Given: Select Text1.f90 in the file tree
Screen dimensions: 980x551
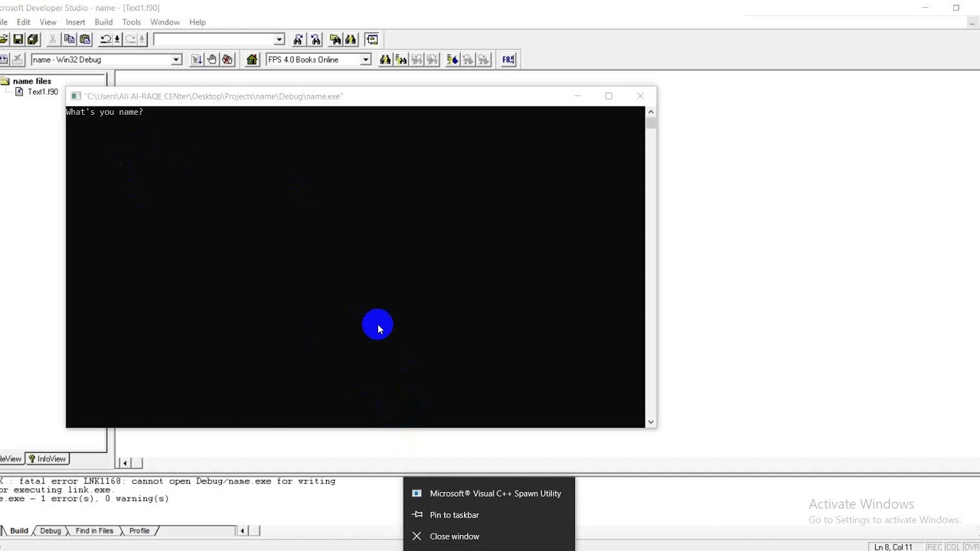Looking at the screenshot, I should [x=43, y=92].
